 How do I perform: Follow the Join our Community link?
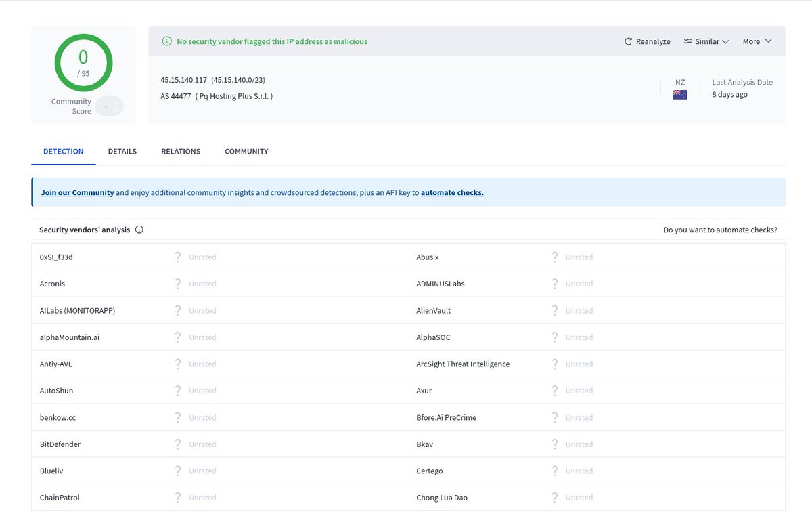coord(77,192)
